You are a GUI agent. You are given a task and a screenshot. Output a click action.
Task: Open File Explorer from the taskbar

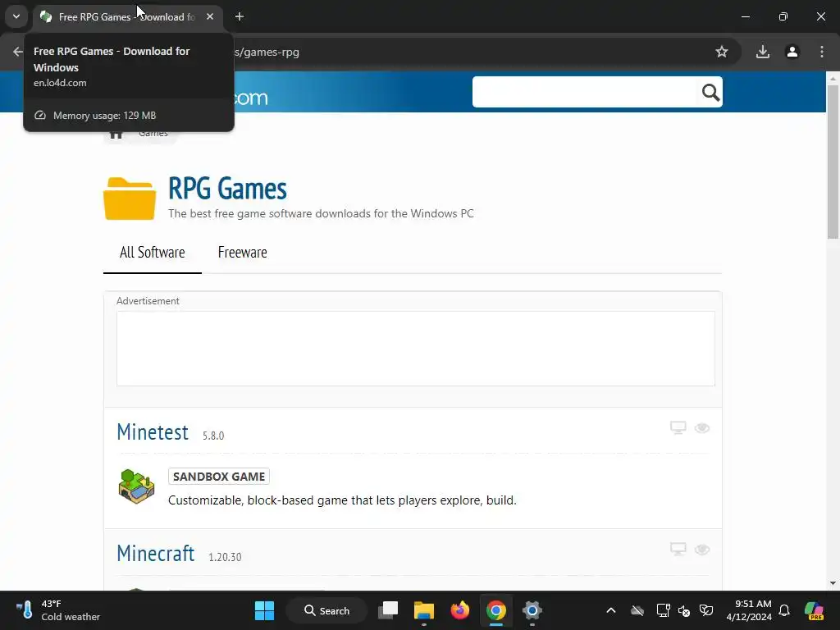(x=424, y=610)
